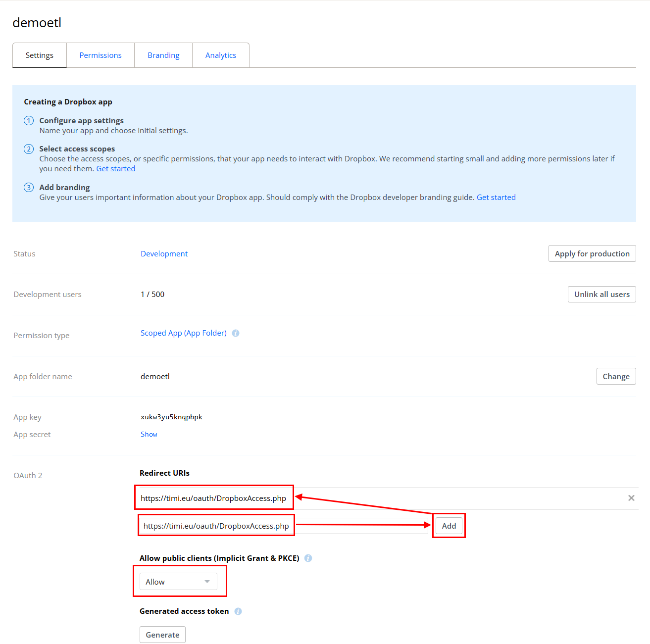Open the Allow public clients dropdown
The image size is (650, 644).
pos(178,582)
